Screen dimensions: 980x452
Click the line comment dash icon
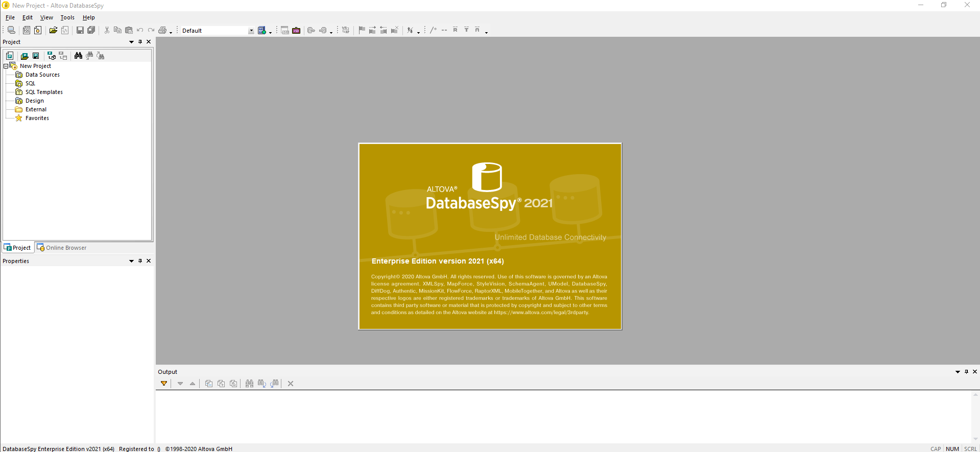444,30
